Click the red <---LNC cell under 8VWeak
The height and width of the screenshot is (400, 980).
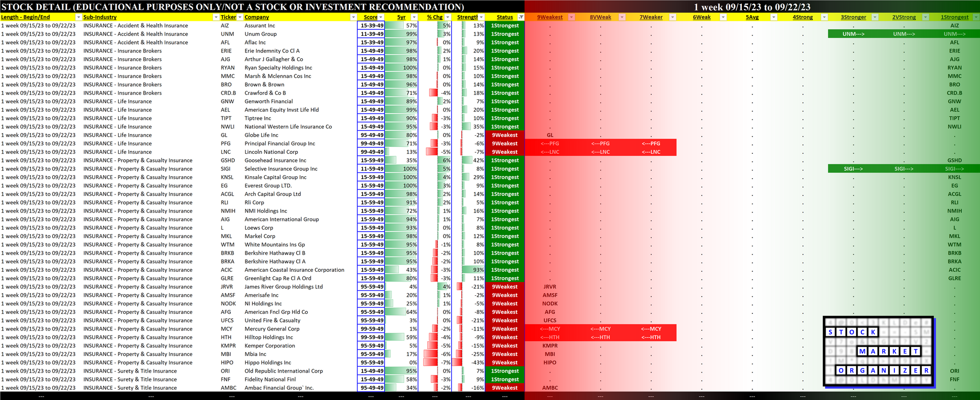pos(600,152)
